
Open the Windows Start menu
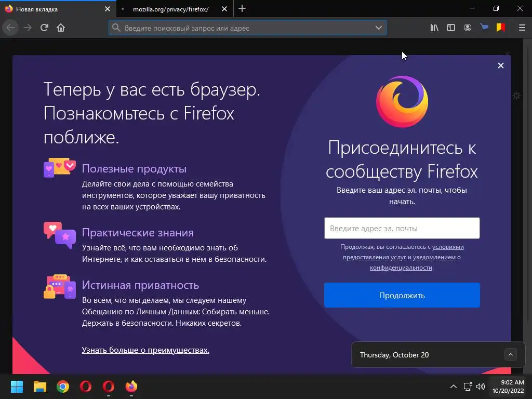click(x=17, y=387)
